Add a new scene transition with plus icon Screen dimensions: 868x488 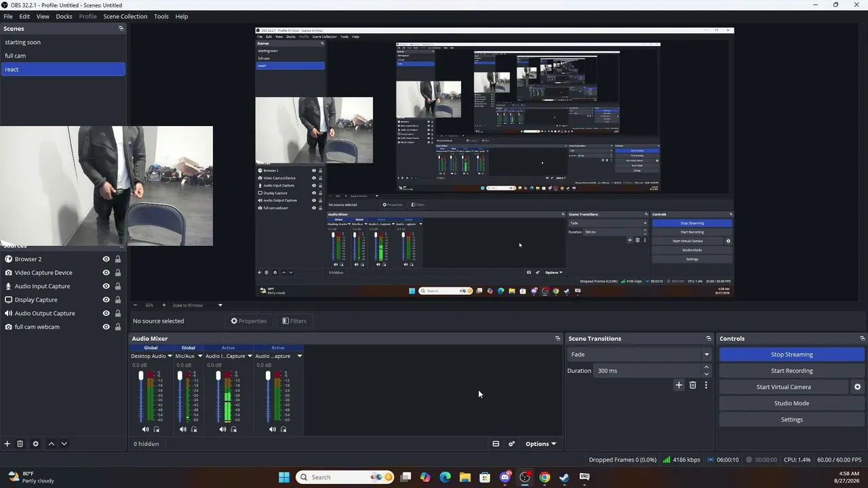(679, 385)
